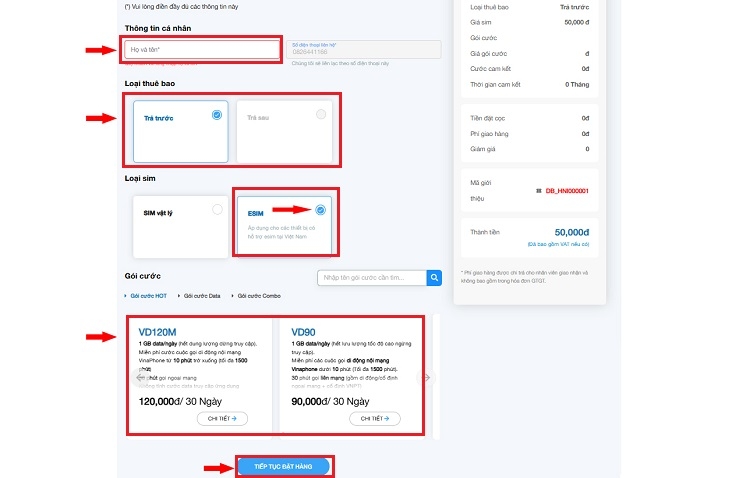Viewport: 750px width, 478px height.
Task: Choose the SIM vật lý radio option
Action: point(216,209)
